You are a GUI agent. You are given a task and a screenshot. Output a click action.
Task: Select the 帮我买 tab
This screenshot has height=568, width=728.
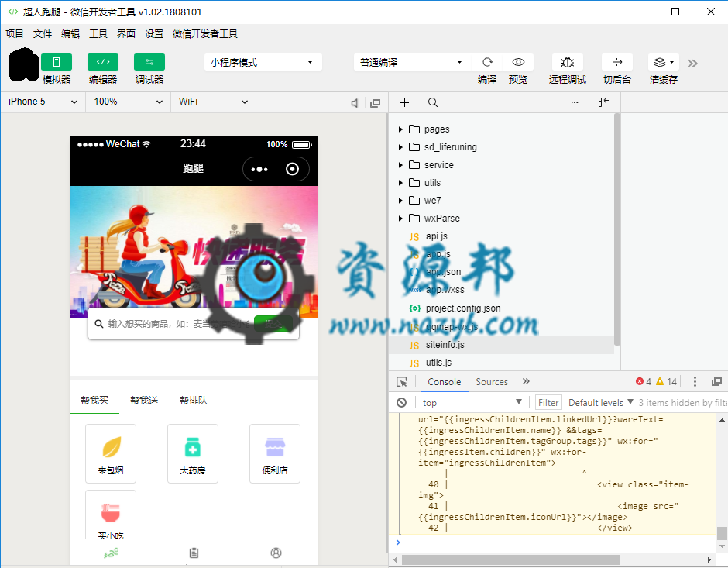(94, 401)
